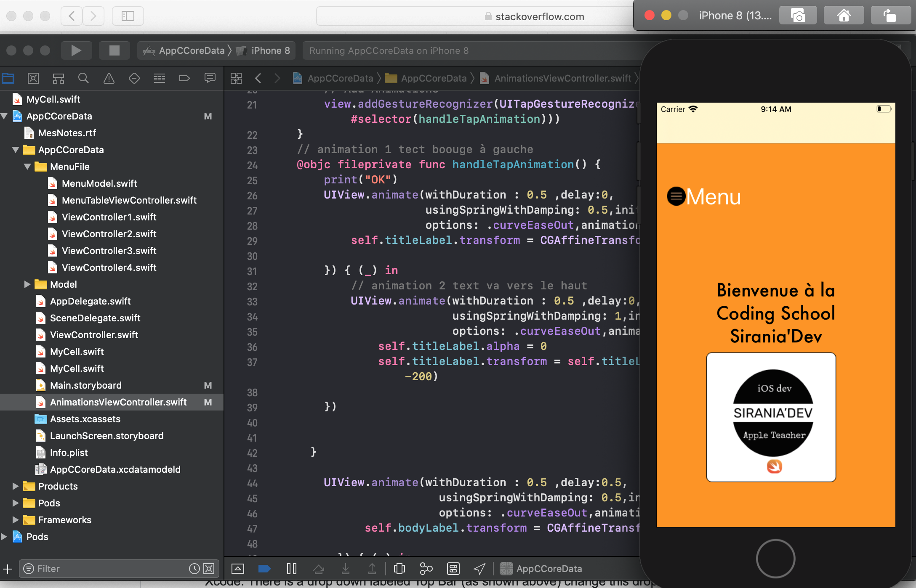This screenshot has height=588, width=916.
Task: Expand the Frameworks folder
Action: (16, 520)
